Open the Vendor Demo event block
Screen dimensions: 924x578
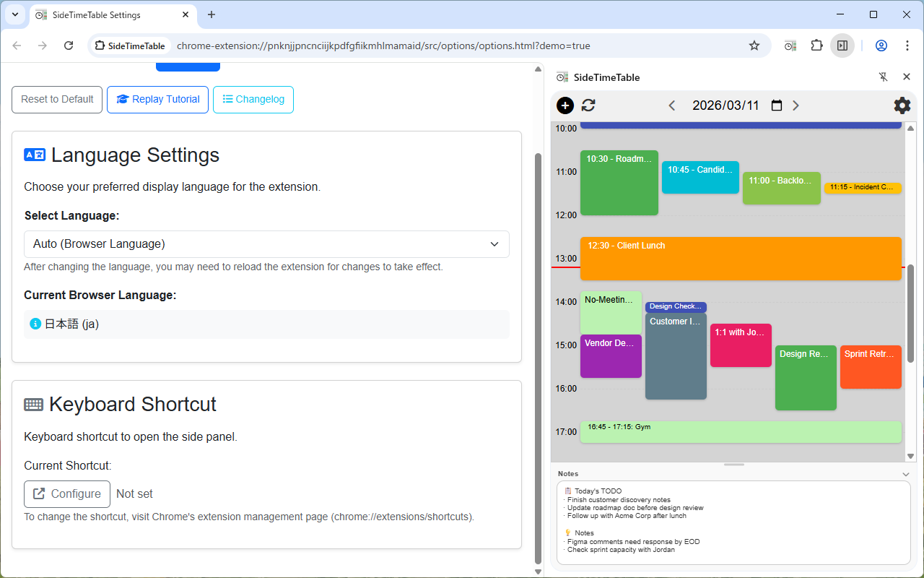pyautogui.click(x=611, y=356)
